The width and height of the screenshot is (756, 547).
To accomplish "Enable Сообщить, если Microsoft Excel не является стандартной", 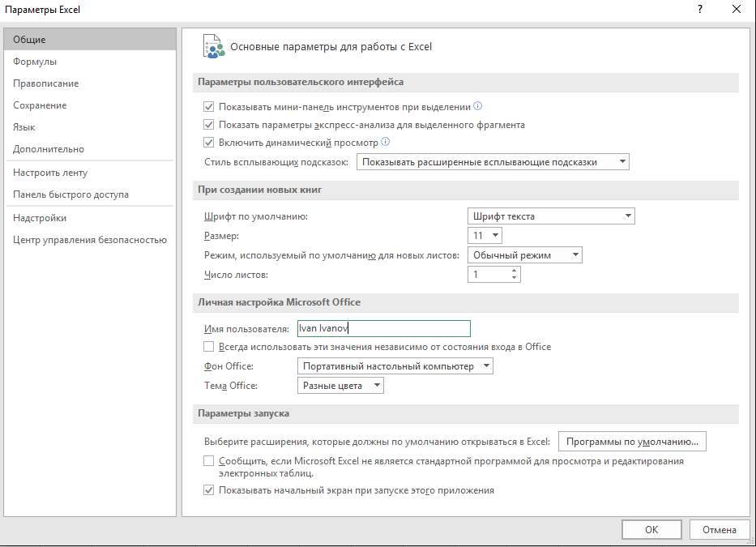I will click(209, 460).
